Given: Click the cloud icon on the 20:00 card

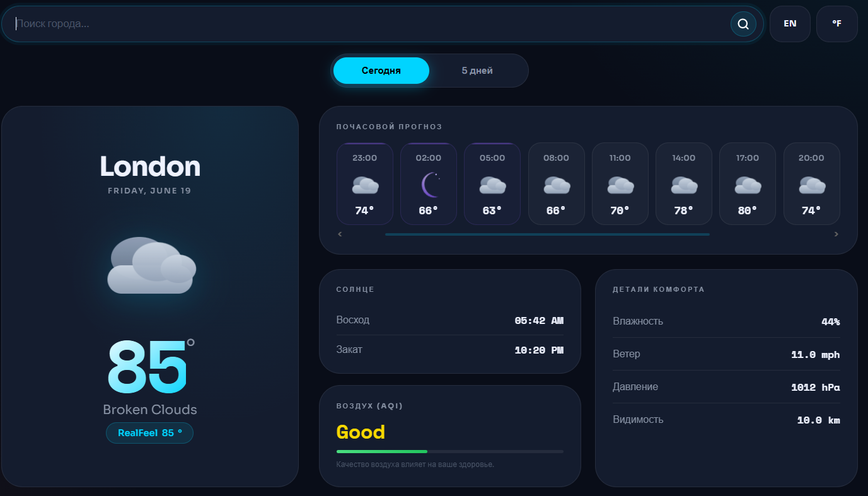Looking at the screenshot, I should click(x=812, y=185).
